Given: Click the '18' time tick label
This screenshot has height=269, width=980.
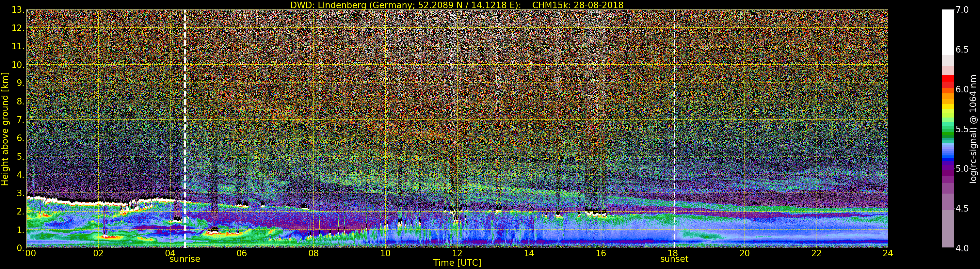Looking at the screenshot, I should pos(673,253).
